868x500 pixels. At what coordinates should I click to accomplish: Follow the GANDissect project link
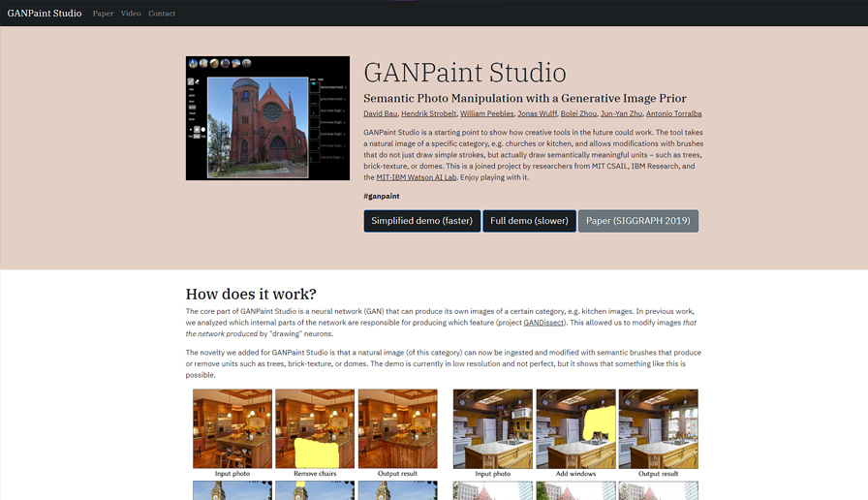(x=543, y=323)
